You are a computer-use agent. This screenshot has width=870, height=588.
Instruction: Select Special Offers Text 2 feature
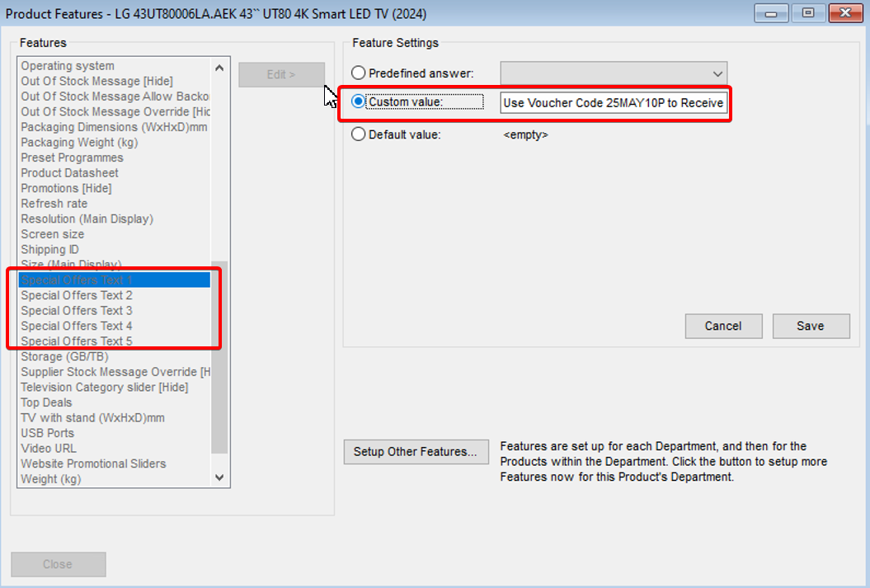(77, 295)
